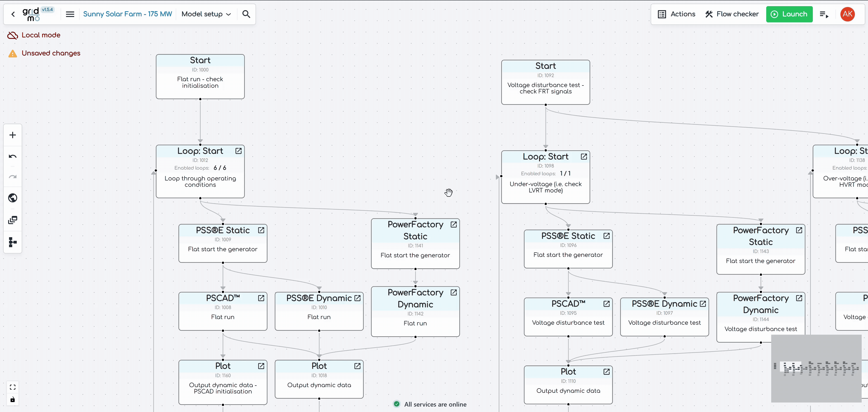Image resolution: width=868 pixels, height=412 pixels.
Task: Go back with the left chevron arrow
Action: pos(13,14)
